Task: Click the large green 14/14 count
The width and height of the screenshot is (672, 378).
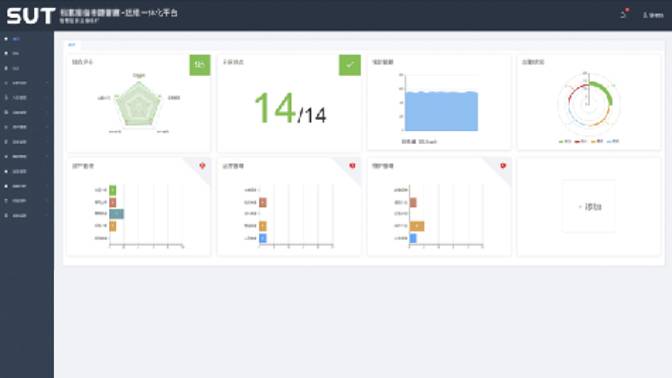Action: (290, 109)
